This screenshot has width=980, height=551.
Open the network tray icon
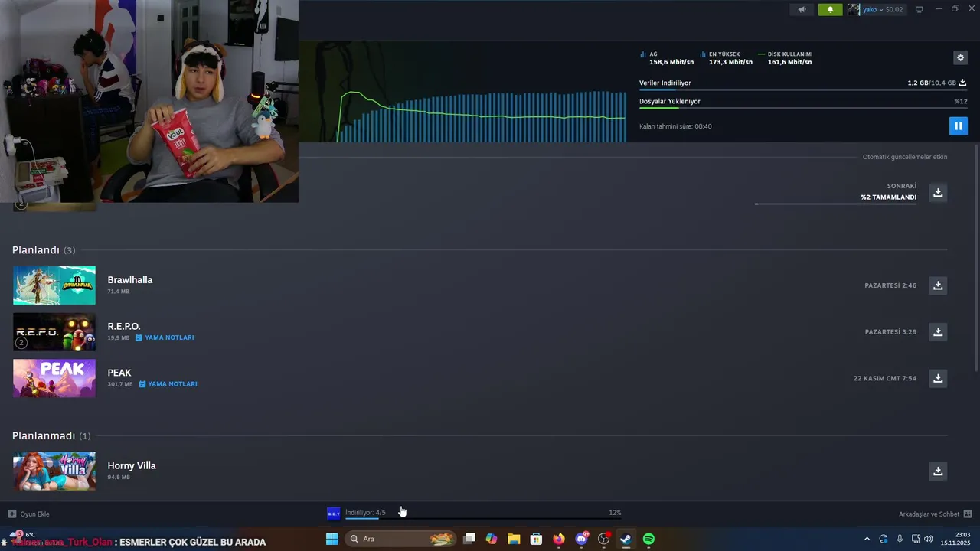[916, 539]
